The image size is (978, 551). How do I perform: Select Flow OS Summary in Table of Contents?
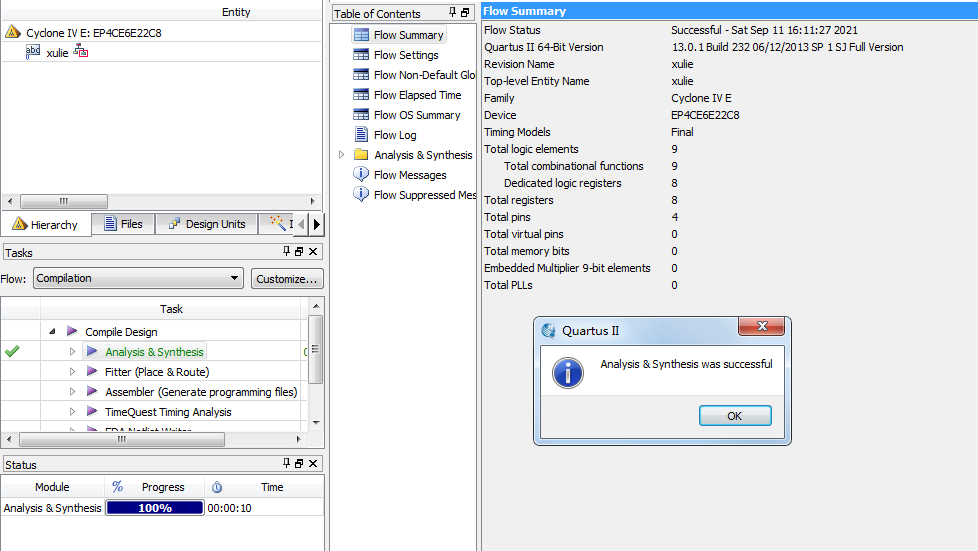(x=416, y=115)
